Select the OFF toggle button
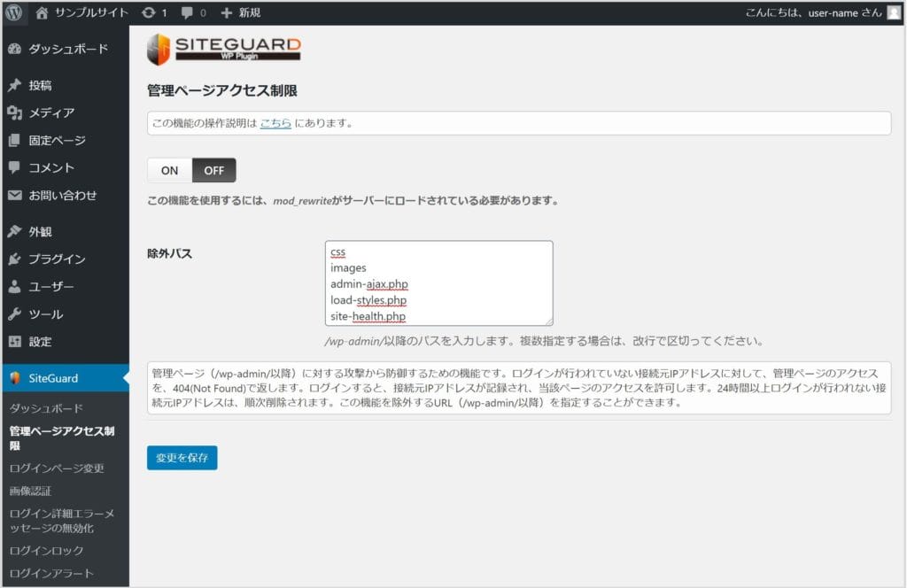 [x=214, y=171]
